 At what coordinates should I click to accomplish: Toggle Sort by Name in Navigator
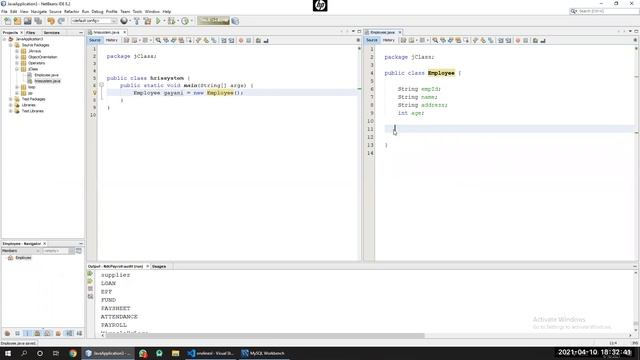(x=69, y=333)
